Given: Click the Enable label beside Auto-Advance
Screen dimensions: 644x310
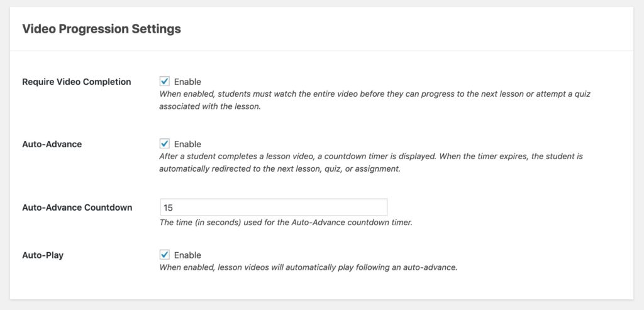Looking at the screenshot, I should tap(187, 144).
